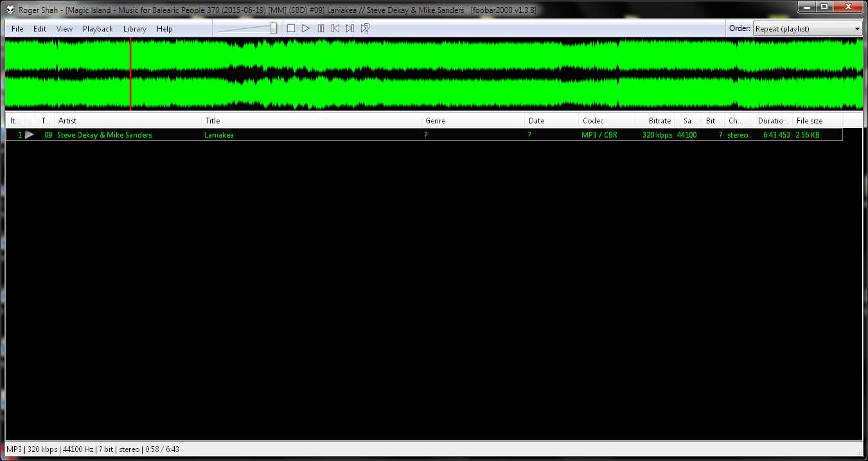Sort by the Title column header
This screenshot has width=868, height=461.
pyautogui.click(x=312, y=121)
